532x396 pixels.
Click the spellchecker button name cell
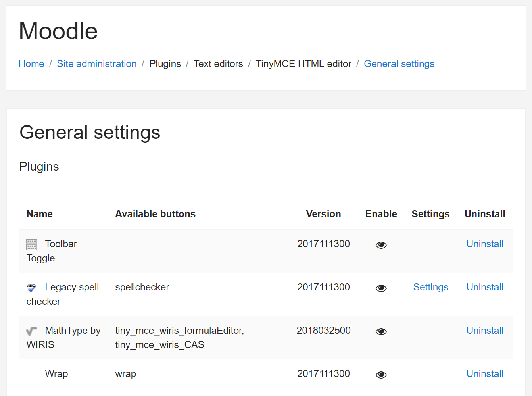pos(142,287)
